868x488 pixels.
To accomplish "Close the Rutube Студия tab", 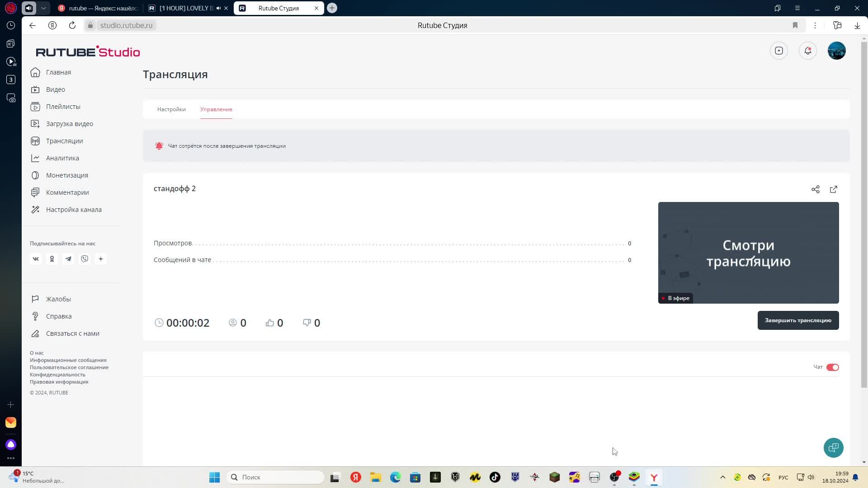I will point(316,8).
